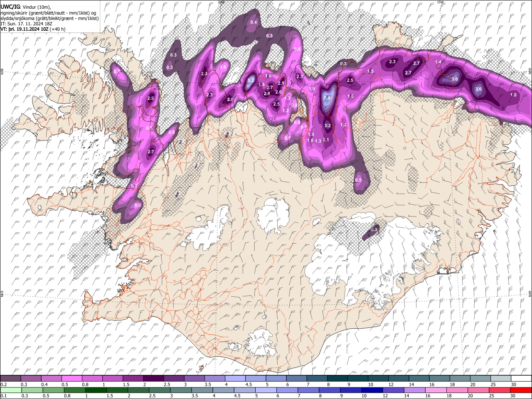Image resolution: width=532 pixels, height=399 pixels.
Task: Click the '20W' longitude label
Action: point(221,2)
